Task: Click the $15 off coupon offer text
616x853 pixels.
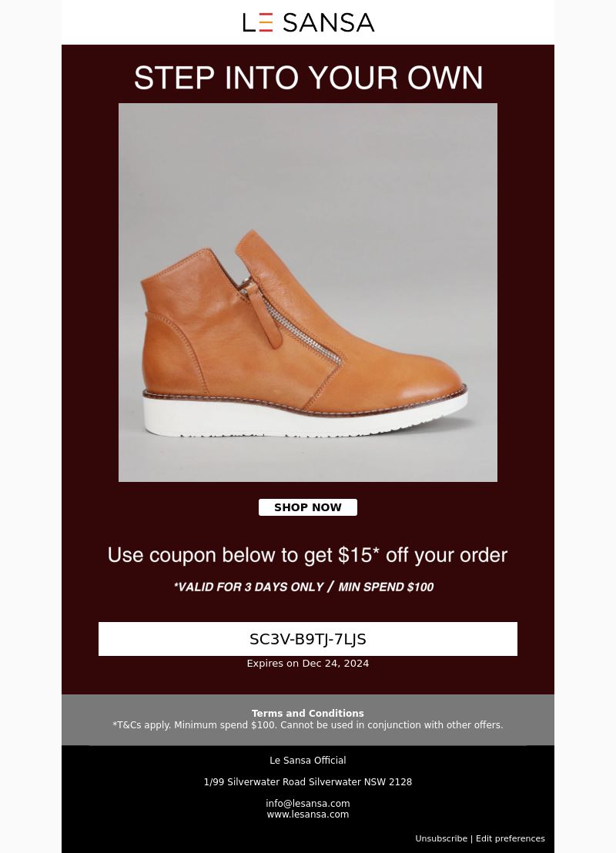Action: tap(308, 555)
